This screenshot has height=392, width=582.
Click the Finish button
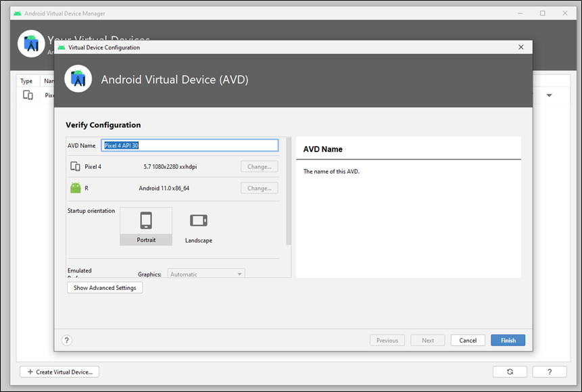click(508, 340)
